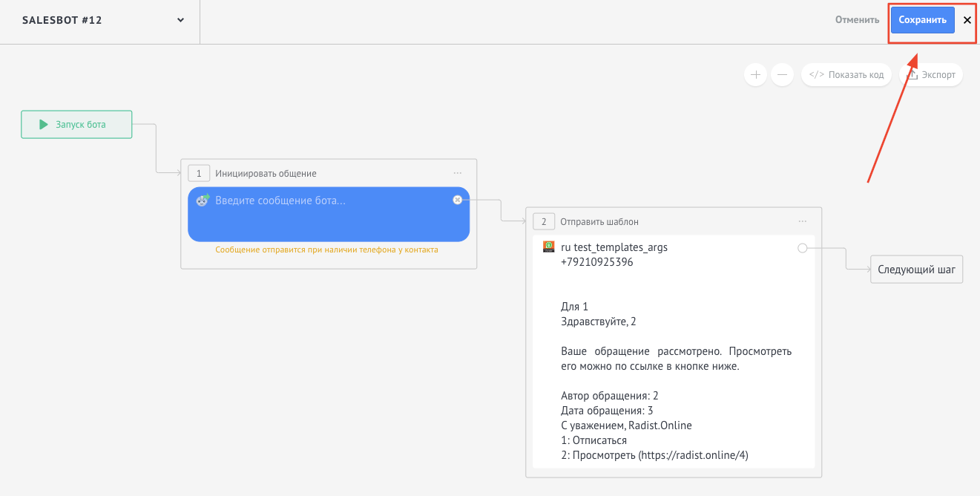
Task: Open the SALESBOT #12 dropdown
Action: pos(180,20)
